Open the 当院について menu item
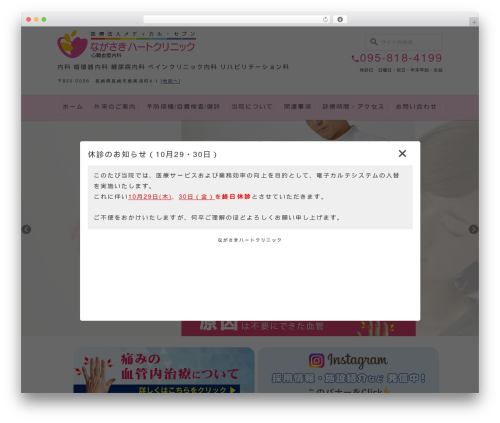Image resolution: width=500 pixels, height=423 pixels. pyautogui.click(x=252, y=107)
